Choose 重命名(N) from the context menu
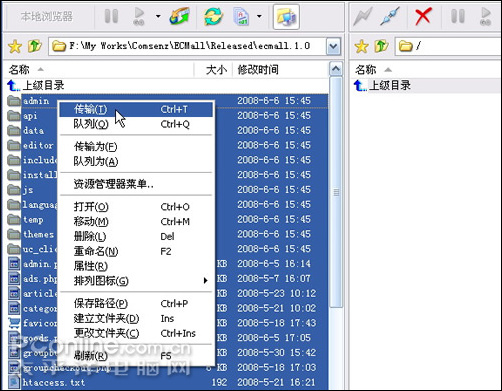502x391 pixels. point(136,251)
